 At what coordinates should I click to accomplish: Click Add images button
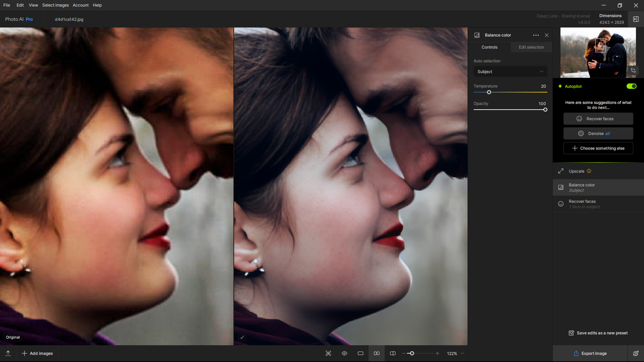37,353
